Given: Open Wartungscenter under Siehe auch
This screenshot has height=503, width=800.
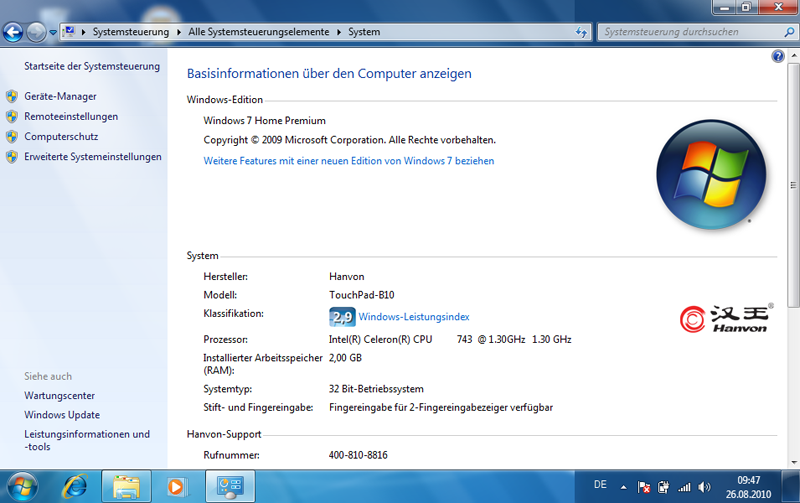Looking at the screenshot, I should point(59,396).
